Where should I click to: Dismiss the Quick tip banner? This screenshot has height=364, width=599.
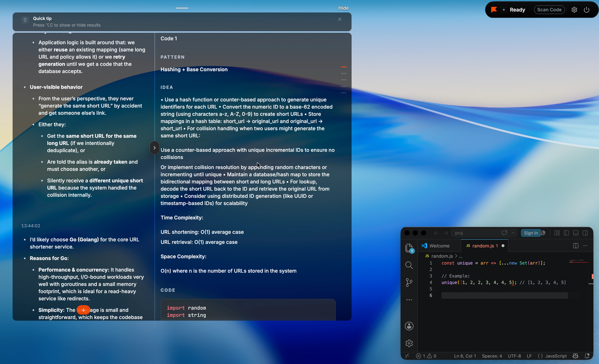click(x=340, y=19)
